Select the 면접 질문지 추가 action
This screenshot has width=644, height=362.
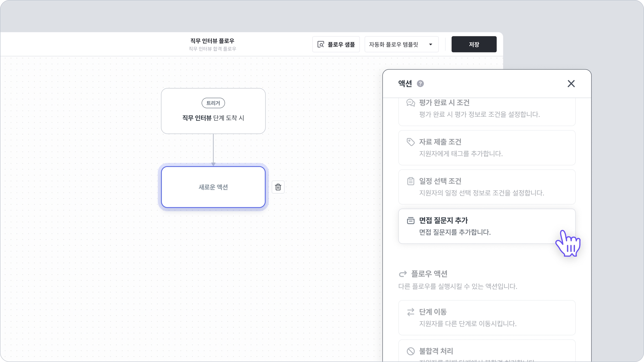tap(486, 226)
